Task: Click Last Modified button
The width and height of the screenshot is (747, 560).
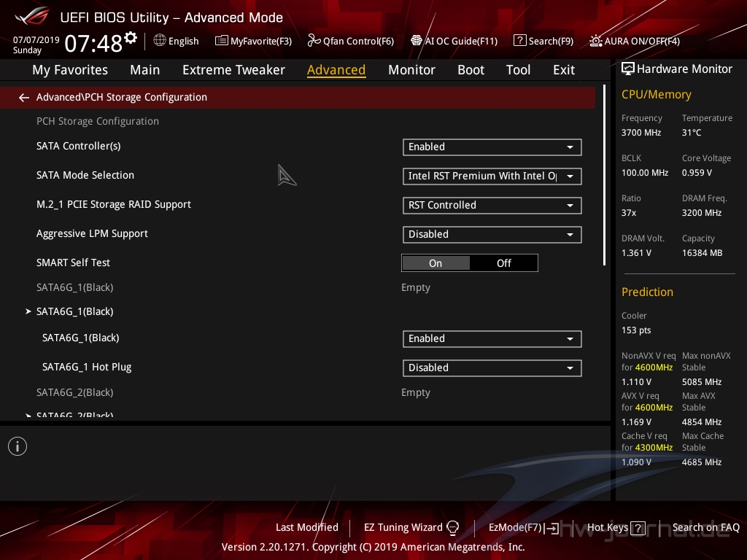Action: pos(307,527)
